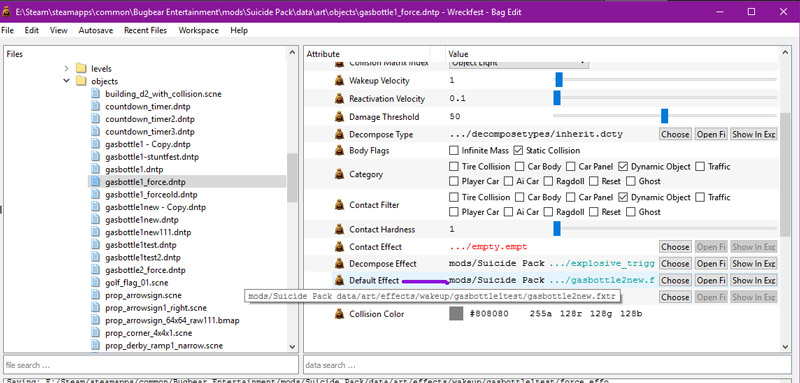The image size is (800, 383).
Task: Click the Contact Hardness slider handle
Action: point(557,228)
